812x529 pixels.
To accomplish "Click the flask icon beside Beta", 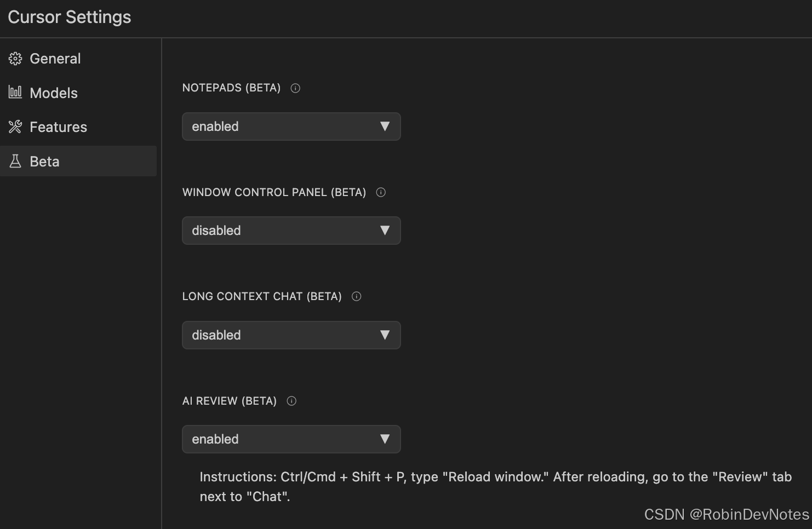I will pyautogui.click(x=15, y=162).
